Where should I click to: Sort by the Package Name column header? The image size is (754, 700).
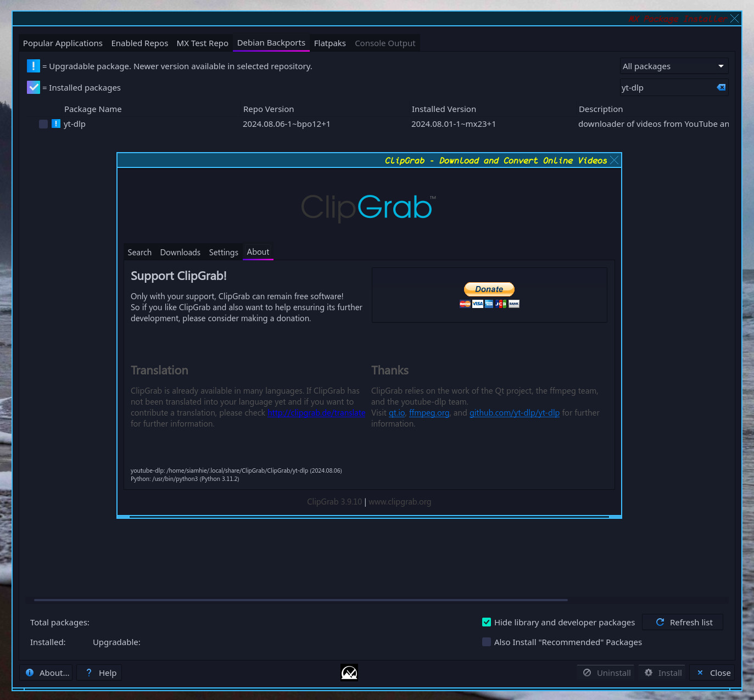click(x=93, y=109)
